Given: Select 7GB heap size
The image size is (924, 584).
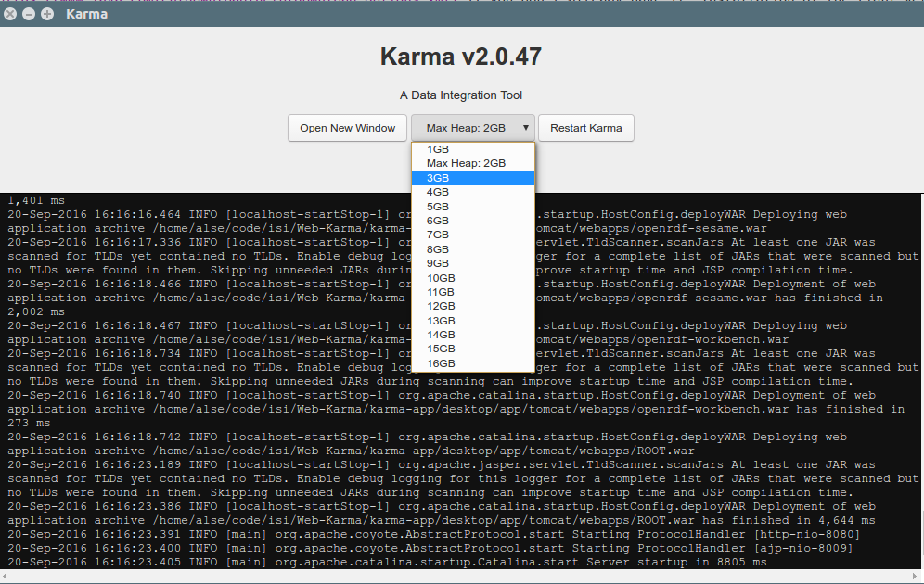Looking at the screenshot, I should 472,235.
